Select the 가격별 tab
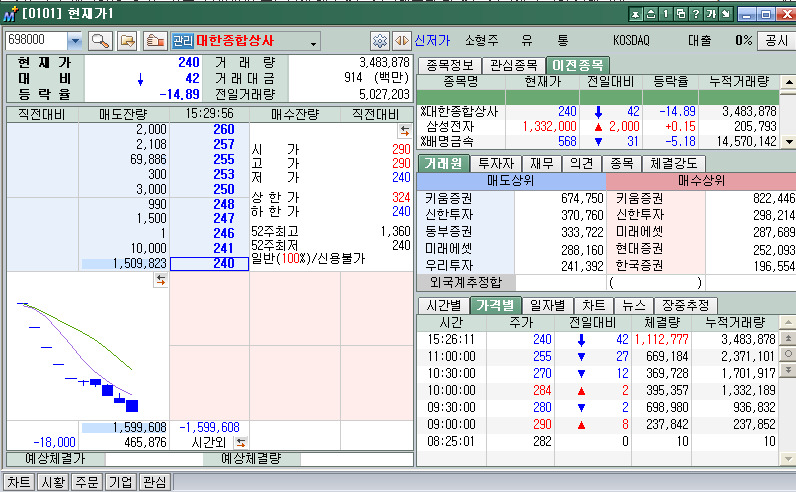The image size is (796, 492). (495, 305)
